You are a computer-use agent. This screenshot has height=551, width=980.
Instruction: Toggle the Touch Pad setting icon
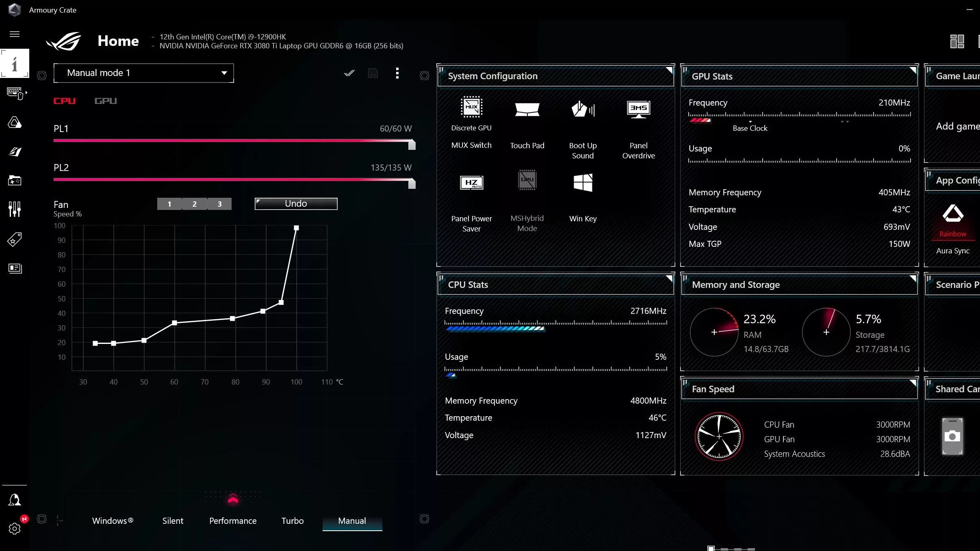[x=527, y=110]
